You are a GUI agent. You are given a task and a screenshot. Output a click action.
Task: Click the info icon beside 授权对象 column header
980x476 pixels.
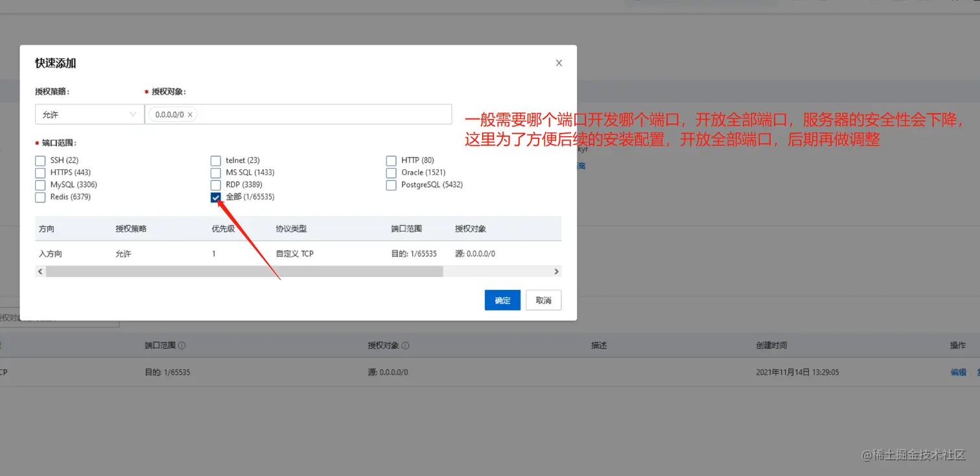[x=407, y=345]
